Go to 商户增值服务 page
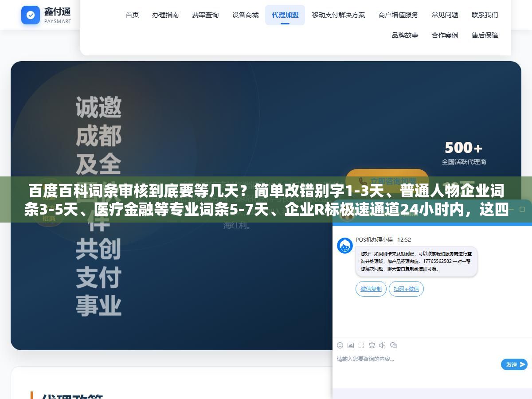This screenshot has width=532, height=399. [398, 15]
